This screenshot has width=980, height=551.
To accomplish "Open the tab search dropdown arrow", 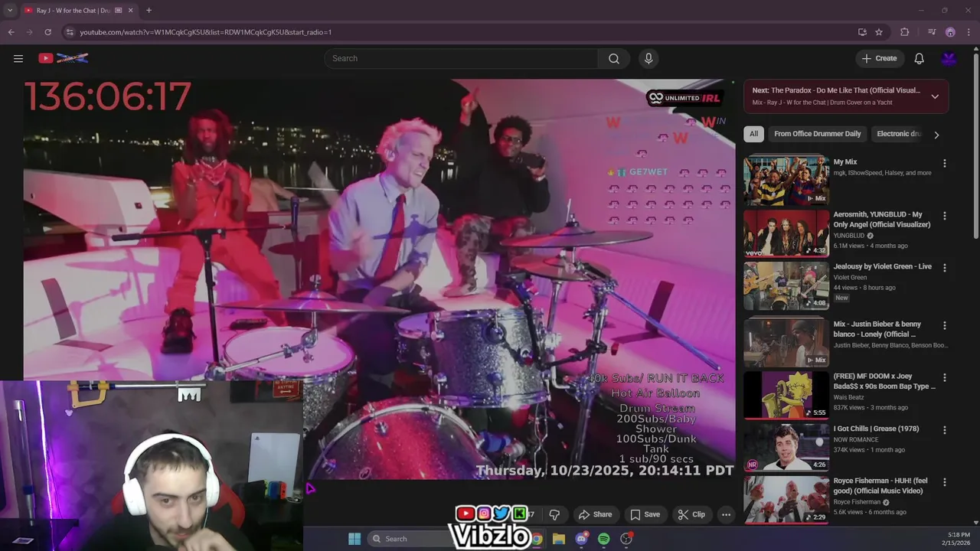I will [9, 11].
